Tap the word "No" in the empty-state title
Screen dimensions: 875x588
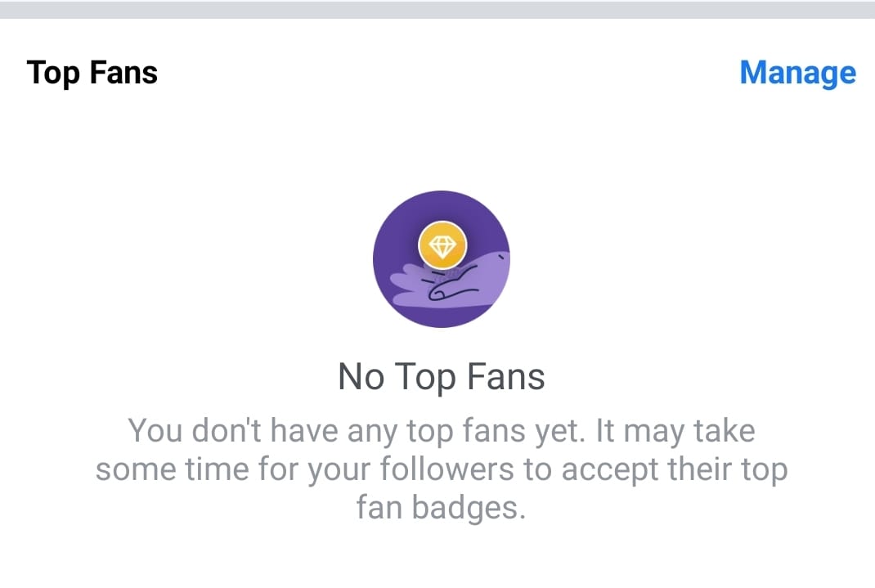[x=361, y=377]
